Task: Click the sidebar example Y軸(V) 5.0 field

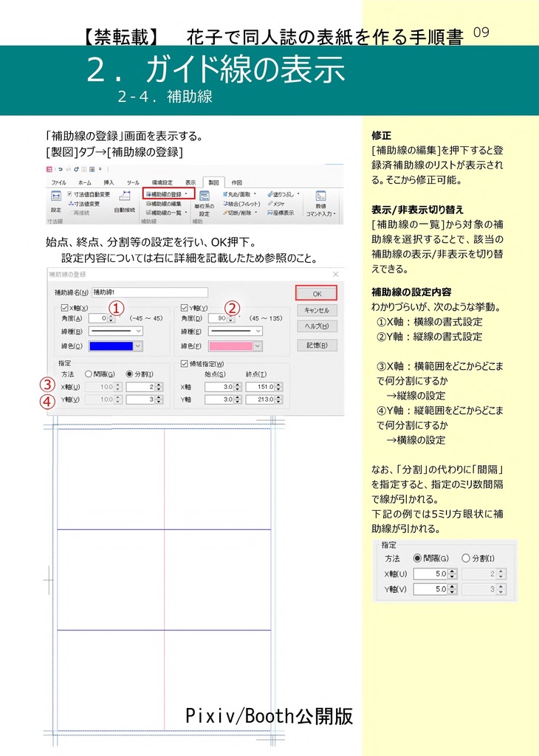Action: click(x=434, y=588)
